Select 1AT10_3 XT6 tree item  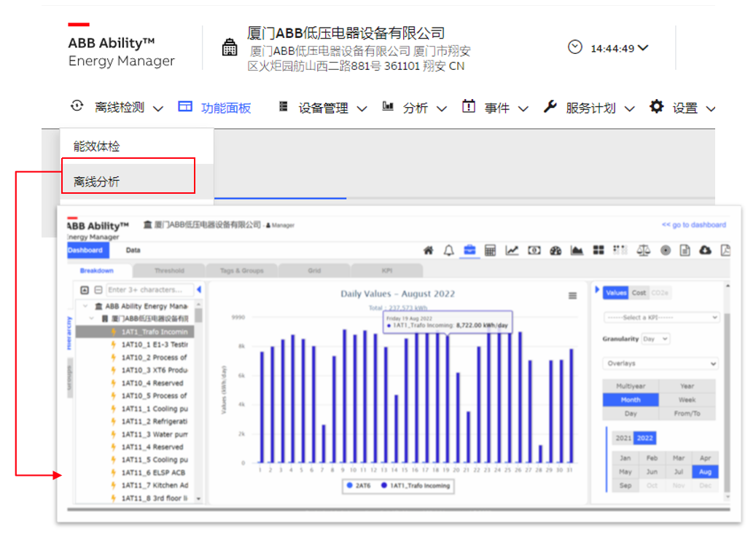click(154, 370)
